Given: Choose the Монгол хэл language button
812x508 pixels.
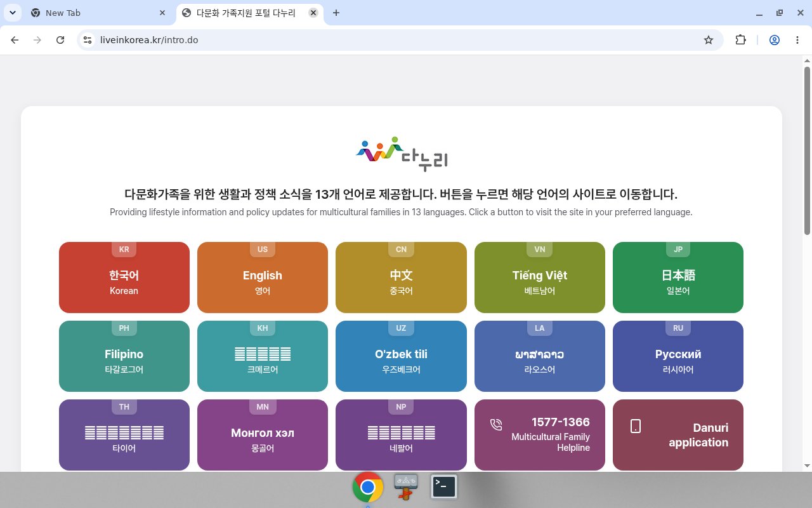Looking at the screenshot, I should click(263, 435).
